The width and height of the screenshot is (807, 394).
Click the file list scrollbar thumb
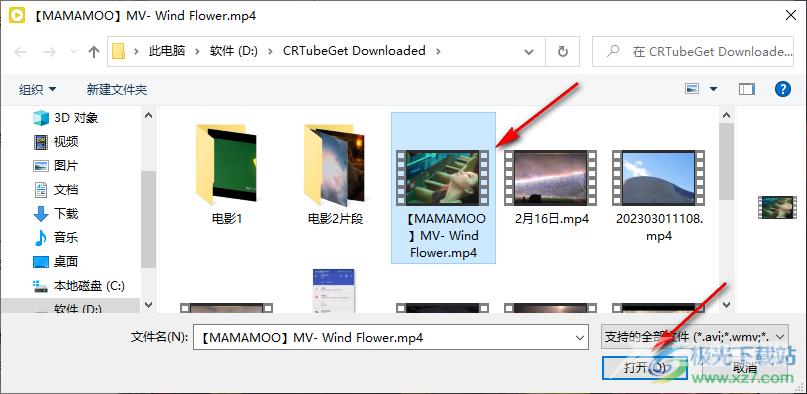coord(727,161)
